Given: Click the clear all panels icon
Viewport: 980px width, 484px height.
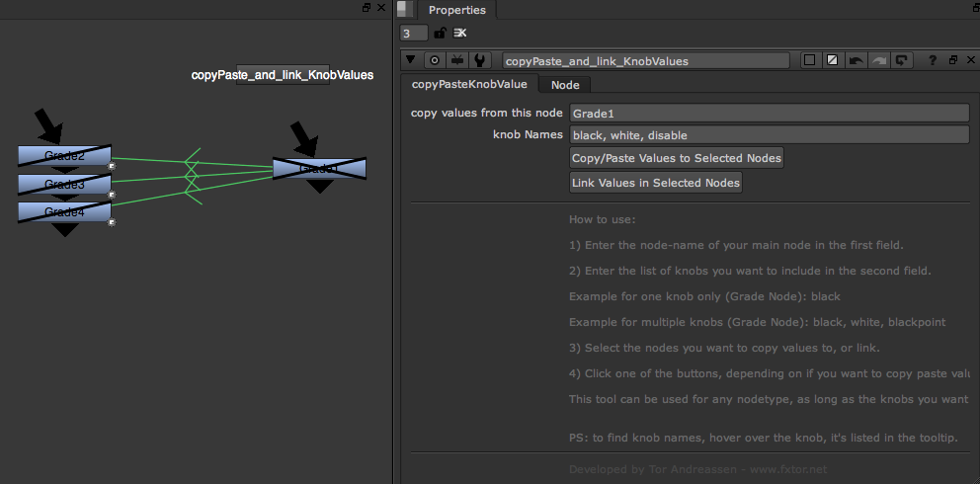Looking at the screenshot, I should [460, 33].
